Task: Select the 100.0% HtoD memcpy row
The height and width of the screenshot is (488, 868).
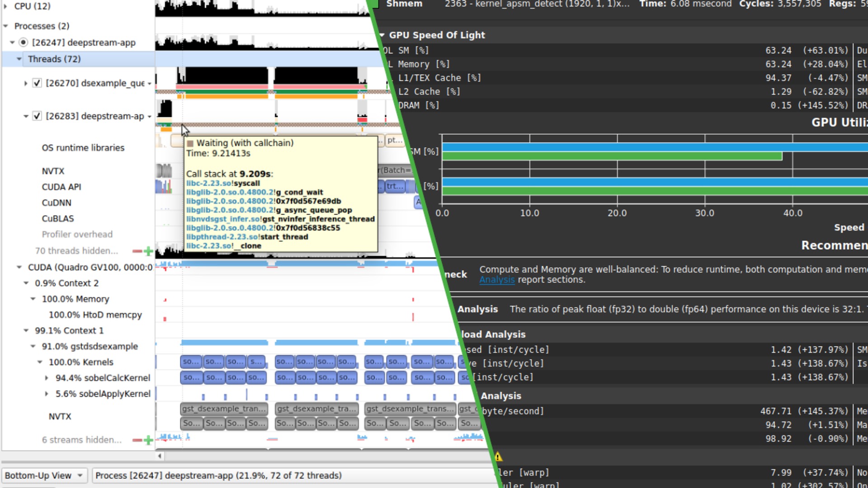Action: [95, 315]
